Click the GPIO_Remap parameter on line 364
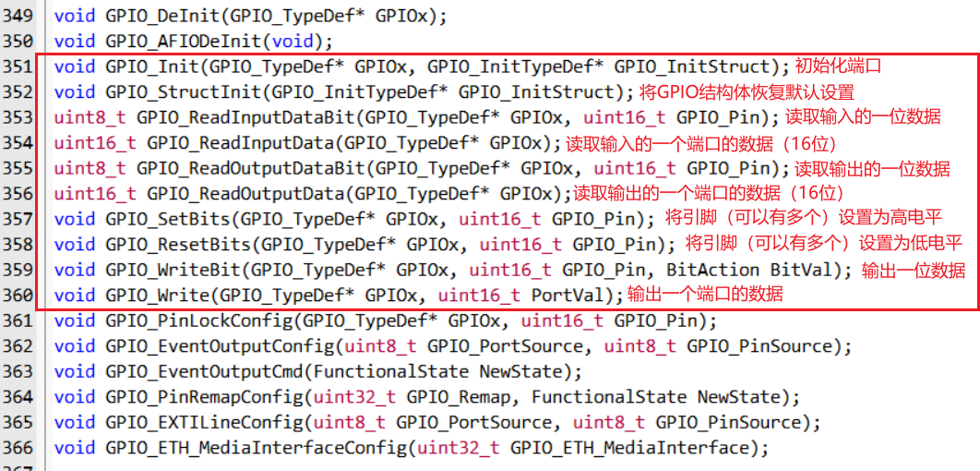Viewport: 980px width, 471px height. tap(458, 397)
